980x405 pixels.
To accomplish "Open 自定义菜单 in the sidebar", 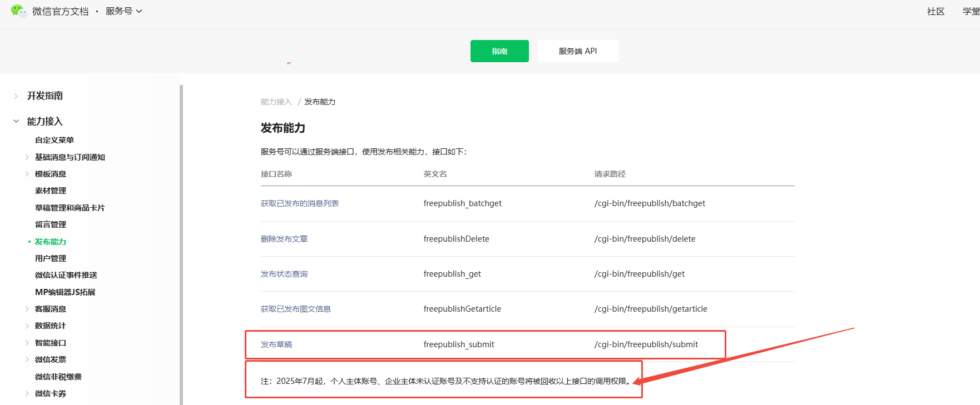I will (55, 140).
